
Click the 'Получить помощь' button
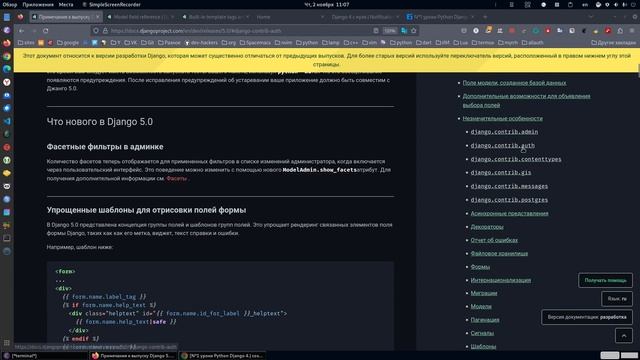[605, 280]
